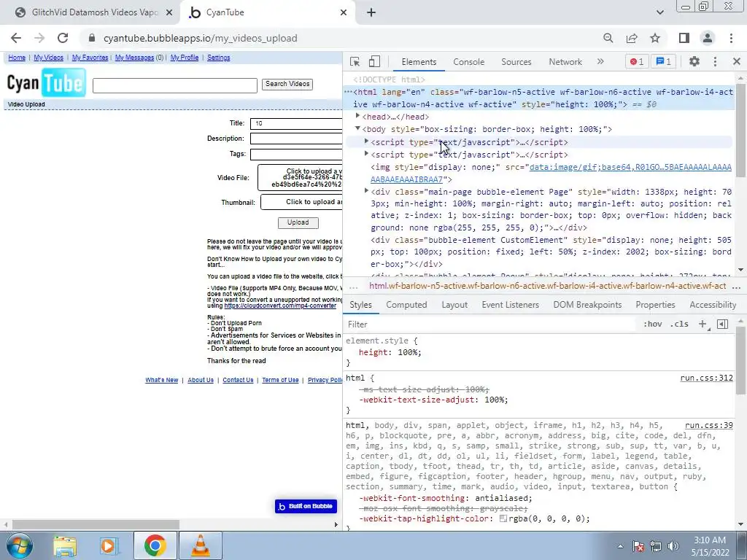Open the Settings link
This screenshot has height=560, width=747.
point(219,58)
